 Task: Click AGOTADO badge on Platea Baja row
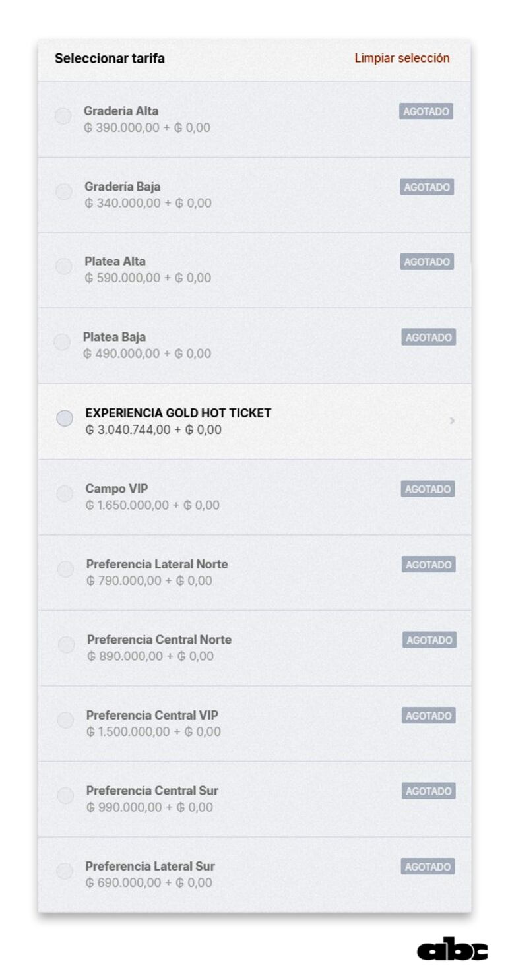click(x=428, y=338)
